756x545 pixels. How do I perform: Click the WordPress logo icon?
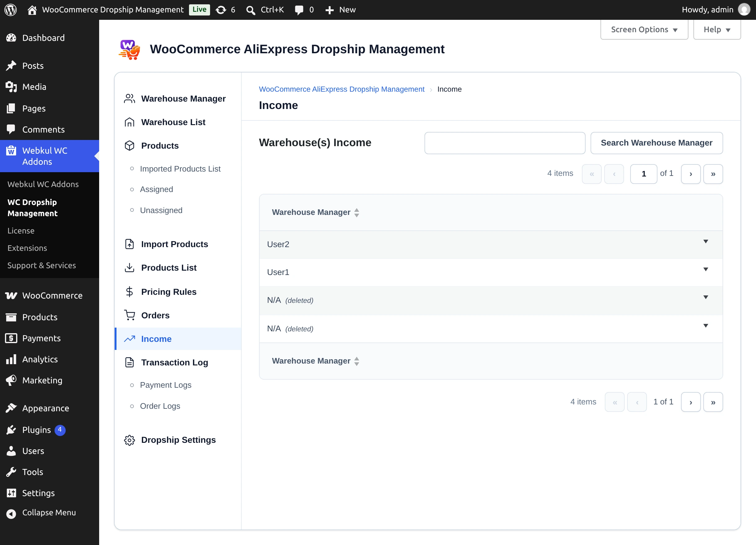click(x=11, y=10)
